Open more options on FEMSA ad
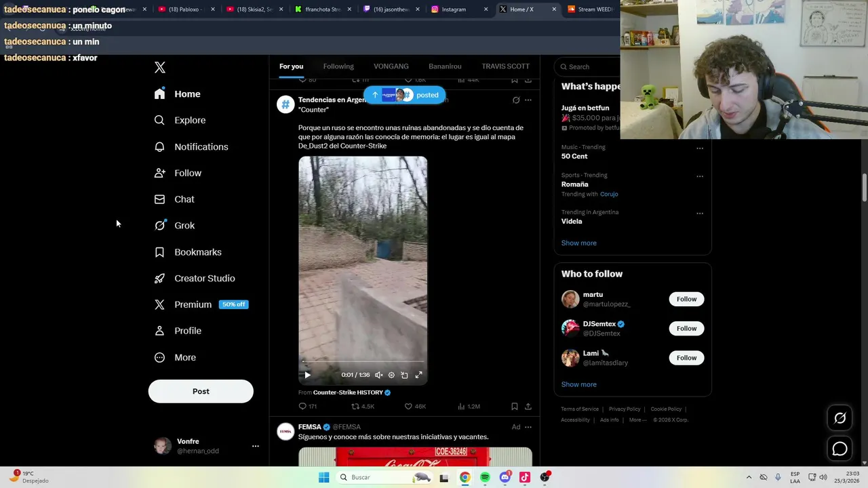 528,427
